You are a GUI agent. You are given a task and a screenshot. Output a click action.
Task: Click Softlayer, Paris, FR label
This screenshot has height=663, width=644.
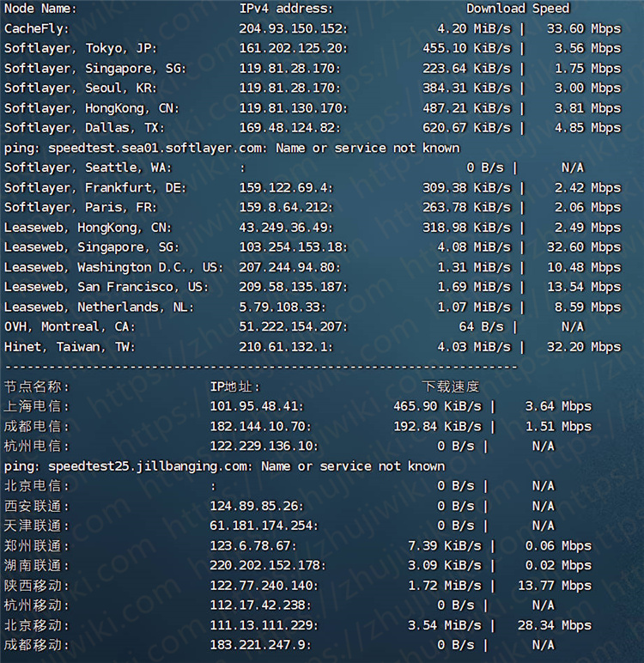(81, 208)
